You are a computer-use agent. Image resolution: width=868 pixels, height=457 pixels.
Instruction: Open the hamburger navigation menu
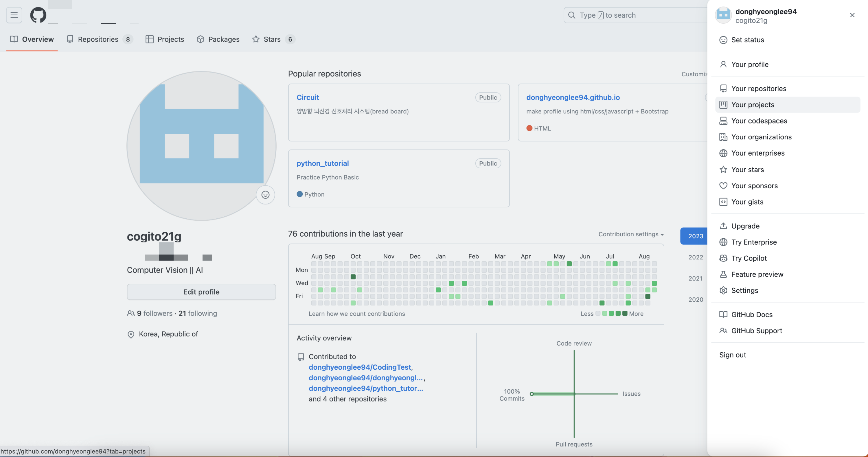coord(14,15)
